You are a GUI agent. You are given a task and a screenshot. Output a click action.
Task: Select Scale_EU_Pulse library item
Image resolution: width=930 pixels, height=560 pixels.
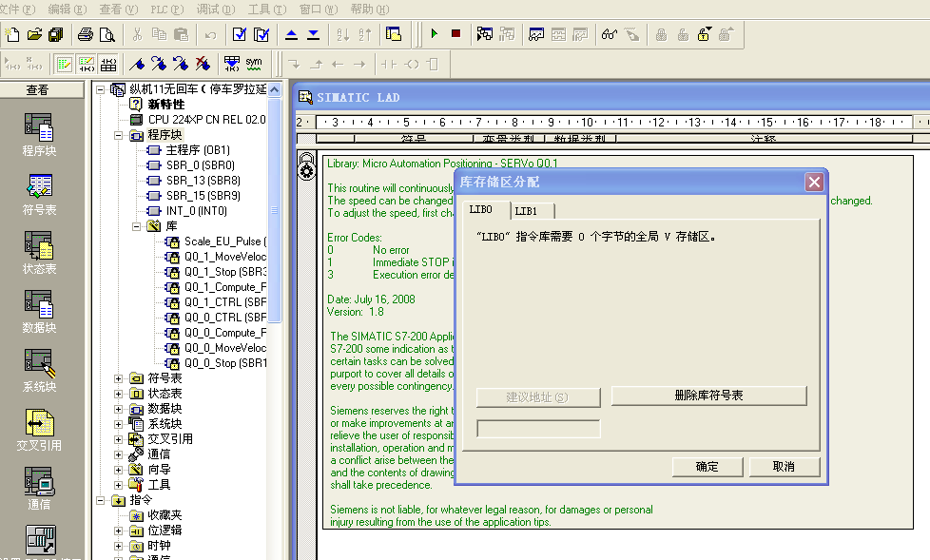coord(225,241)
